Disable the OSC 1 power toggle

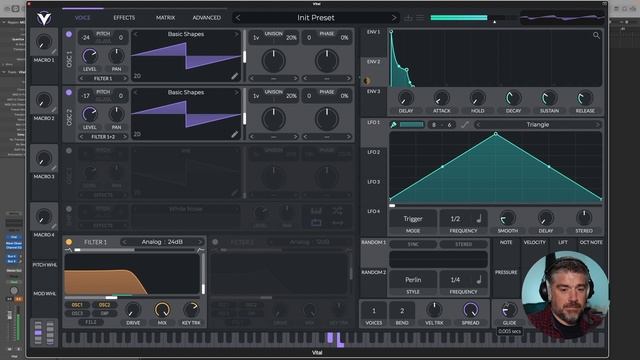pyautogui.click(x=69, y=34)
